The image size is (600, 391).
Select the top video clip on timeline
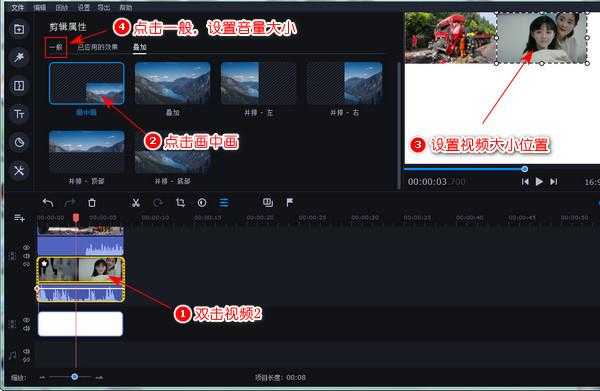point(81,230)
